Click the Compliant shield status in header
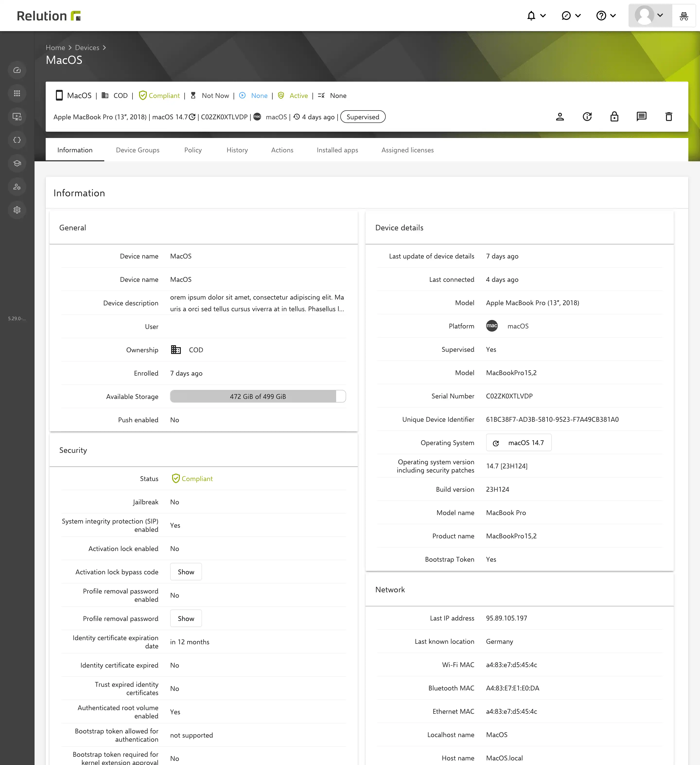The image size is (700, 765). click(x=159, y=96)
